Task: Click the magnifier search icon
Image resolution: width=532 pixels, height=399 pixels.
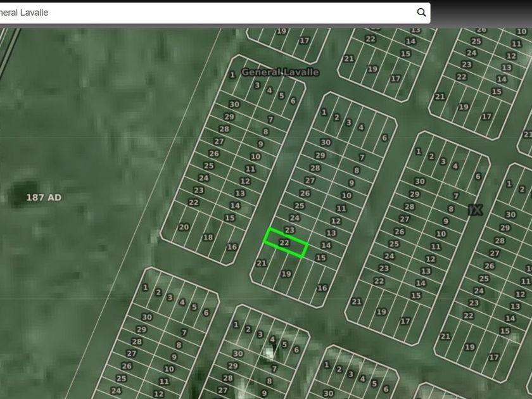Action: tap(421, 13)
